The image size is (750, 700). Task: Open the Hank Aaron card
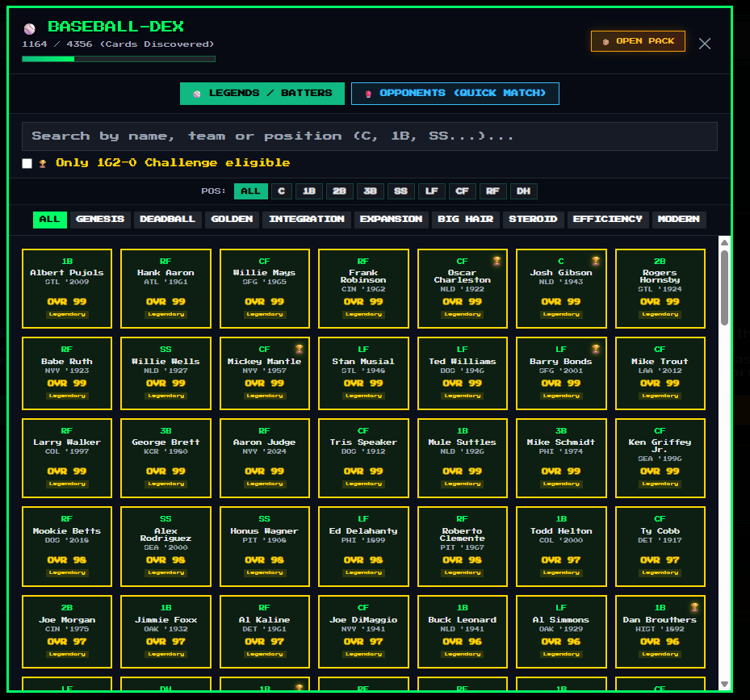click(x=166, y=288)
